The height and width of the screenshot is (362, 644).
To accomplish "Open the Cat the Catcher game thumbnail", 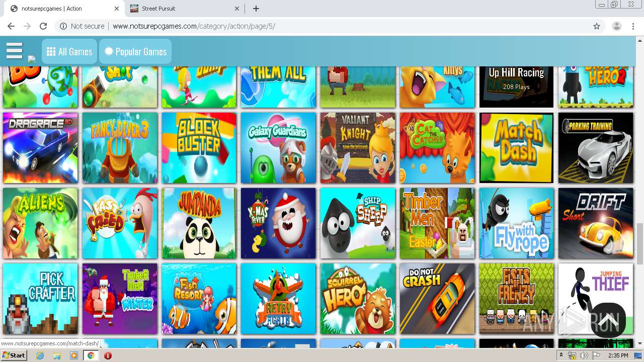I will coord(437,148).
